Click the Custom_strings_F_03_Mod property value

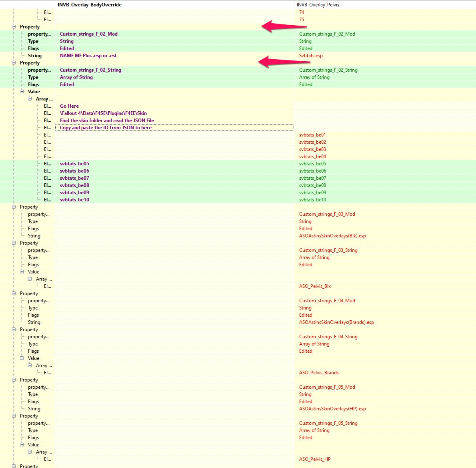click(x=327, y=214)
